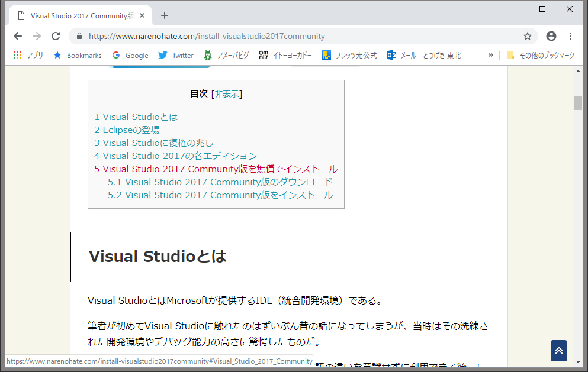Viewport: 588px width, 372px height.
Task: Click the browser back arrow
Action: coord(18,36)
